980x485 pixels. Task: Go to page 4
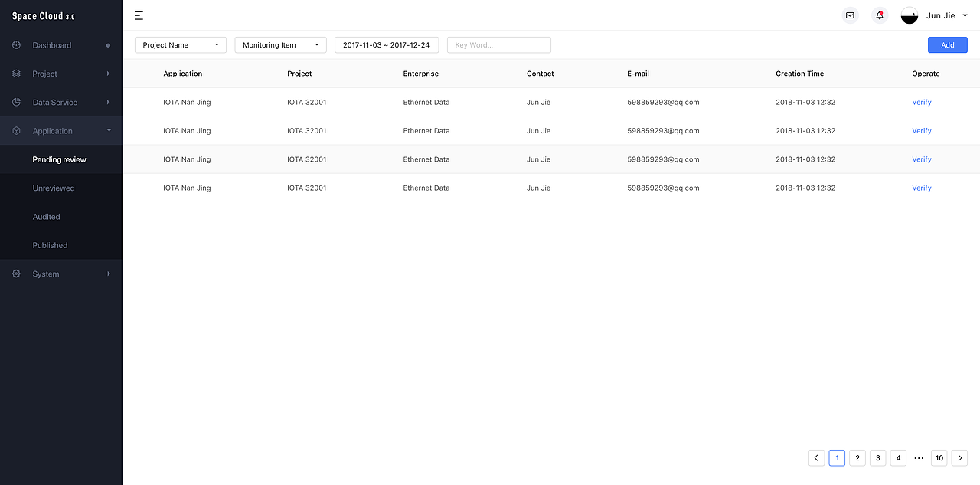(898, 458)
